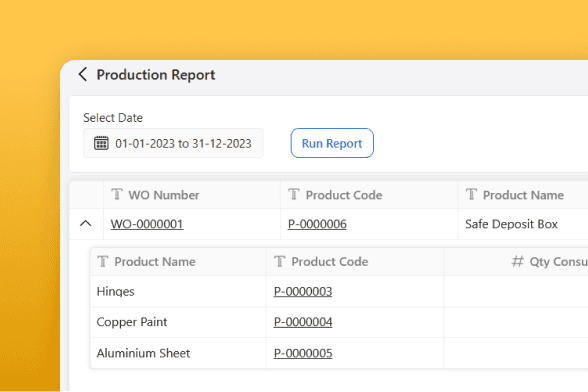Select the Hinges row
The width and height of the screenshot is (588, 392).
(339, 291)
